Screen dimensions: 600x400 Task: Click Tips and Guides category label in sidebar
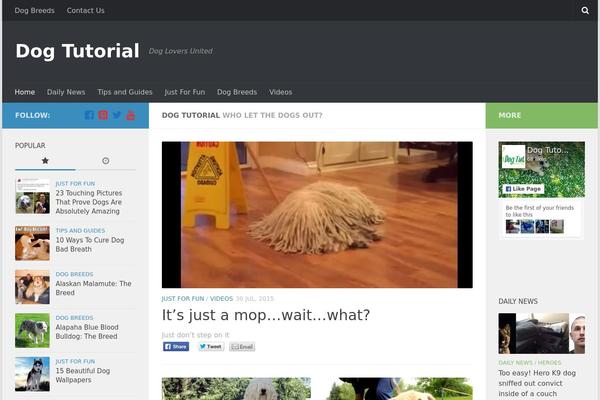80,230
